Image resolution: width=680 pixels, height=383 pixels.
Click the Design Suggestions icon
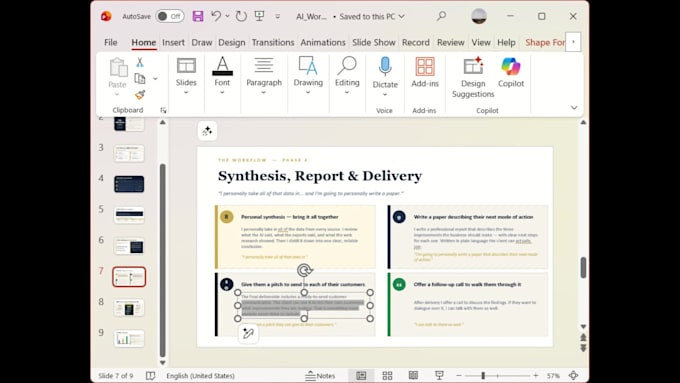(x=473, y=67)
